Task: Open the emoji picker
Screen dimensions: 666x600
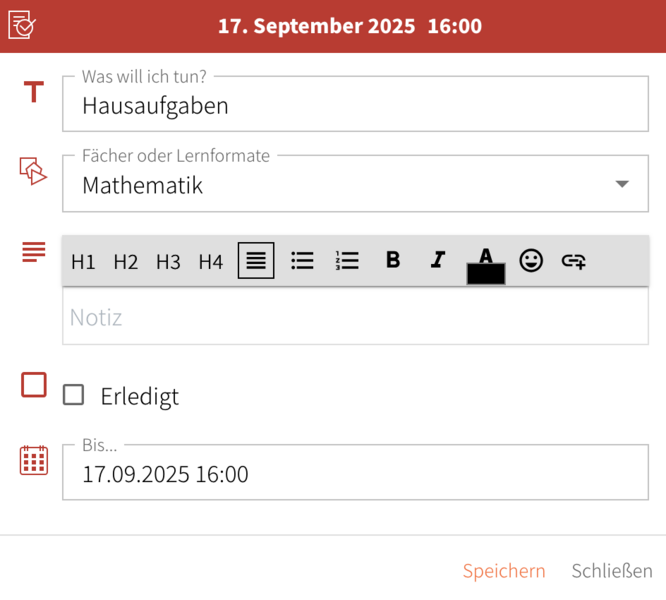Action: coord(531,261)
